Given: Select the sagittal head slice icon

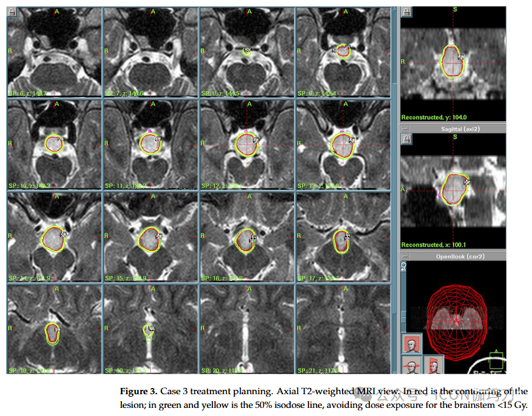Looking at the screenshot, I should pos(434,365).
